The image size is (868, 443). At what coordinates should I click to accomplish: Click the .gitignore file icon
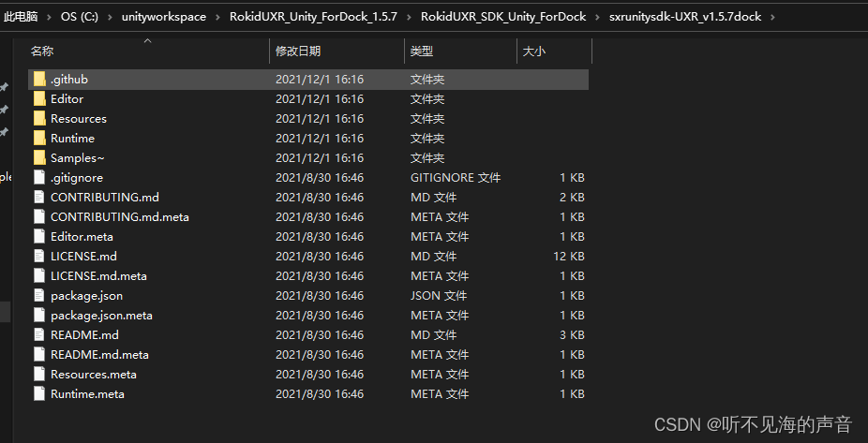(38, 178)
